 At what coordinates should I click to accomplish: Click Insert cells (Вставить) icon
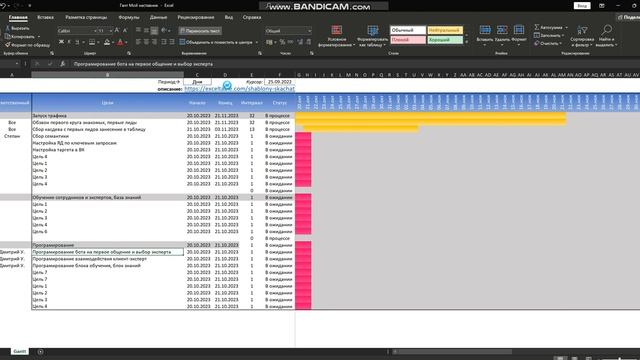(x=485, y=29)
